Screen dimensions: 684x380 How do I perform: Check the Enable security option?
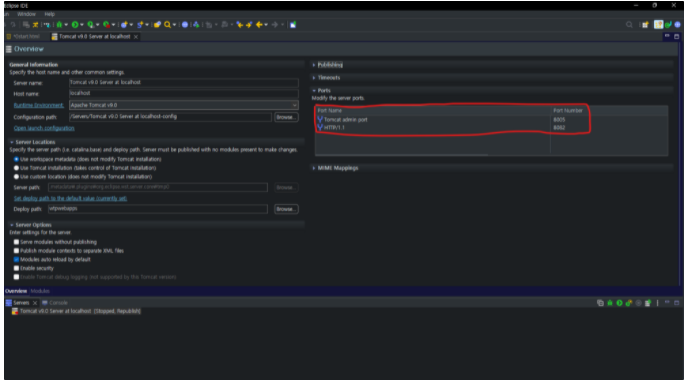pos(16,268)
